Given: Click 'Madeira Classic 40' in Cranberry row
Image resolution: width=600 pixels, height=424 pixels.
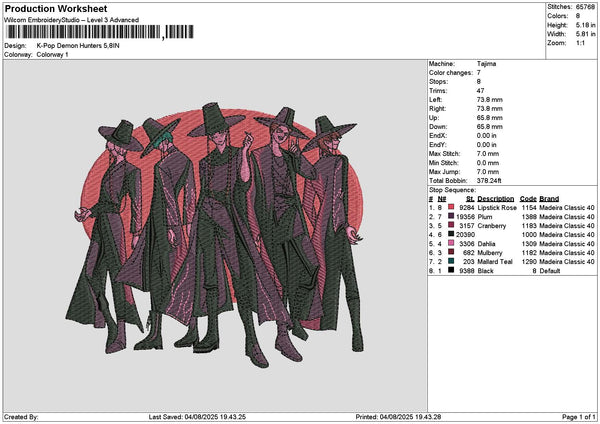Looking at the screenshot, I should (567, 226).
